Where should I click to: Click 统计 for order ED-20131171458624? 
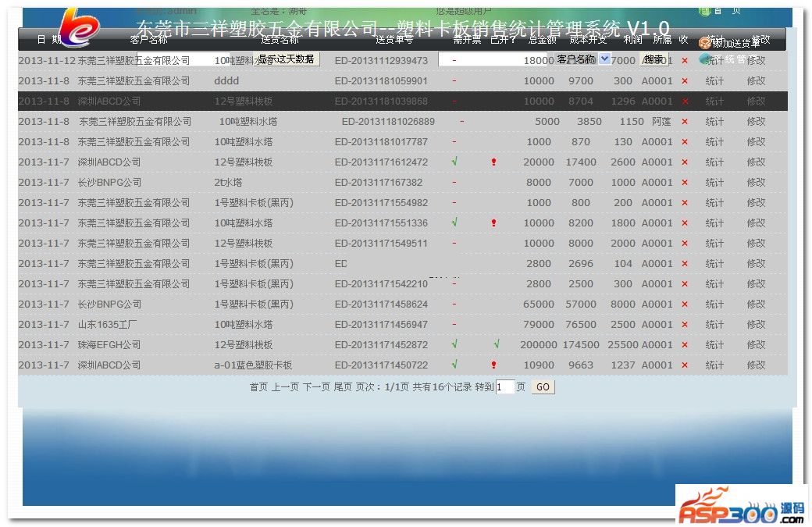pos(714,304)
